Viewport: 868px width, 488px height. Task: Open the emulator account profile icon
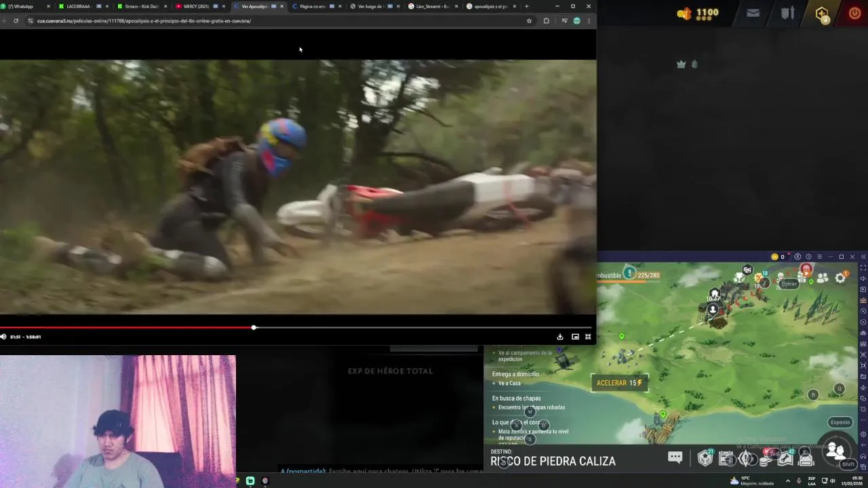(x=797, y=257)
